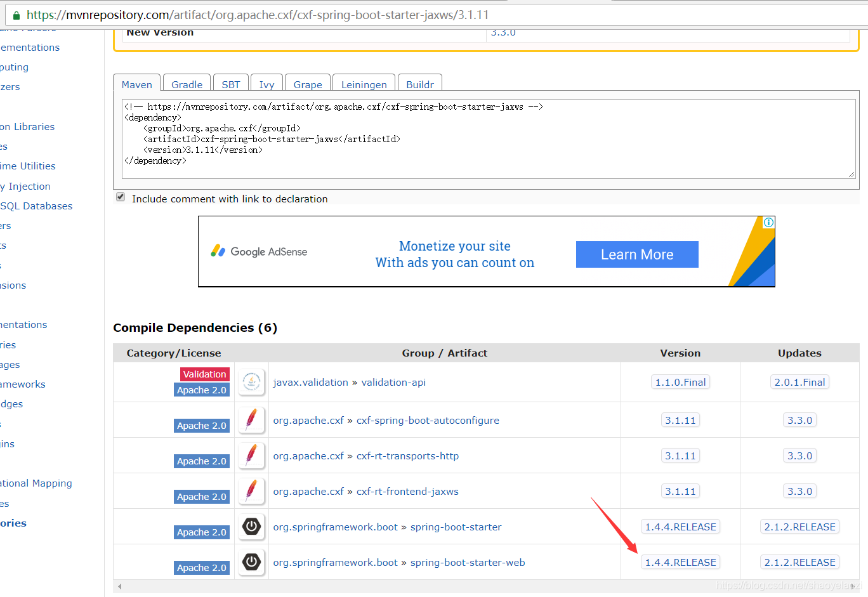The width and height of the screenshot is (868, 597).
Task: Click Apache 2.0 license tag for spring-boot-starter-web
Action: 202,568
